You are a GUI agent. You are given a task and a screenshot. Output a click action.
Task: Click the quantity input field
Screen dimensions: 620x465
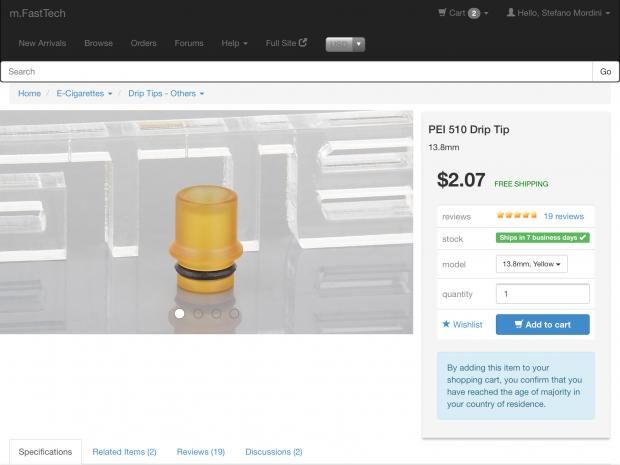(x=542, y=294)
